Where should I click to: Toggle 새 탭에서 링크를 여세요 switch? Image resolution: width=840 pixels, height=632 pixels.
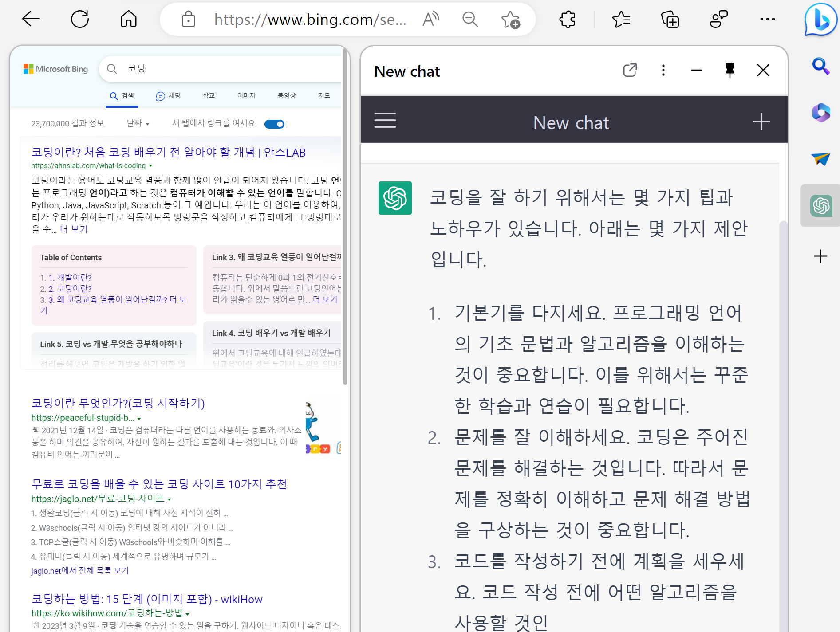[274, 124]
